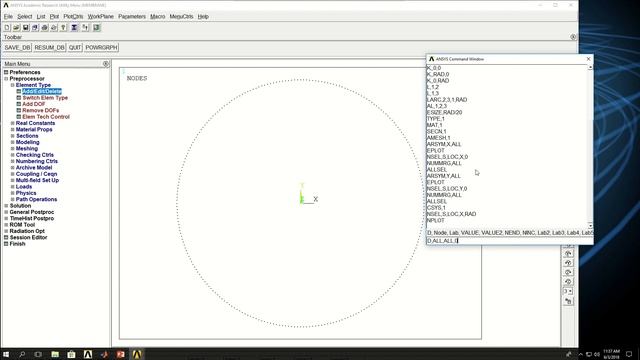
Task: Open the rotation rate dropdown in the right strip
Action: click(568, 291)
